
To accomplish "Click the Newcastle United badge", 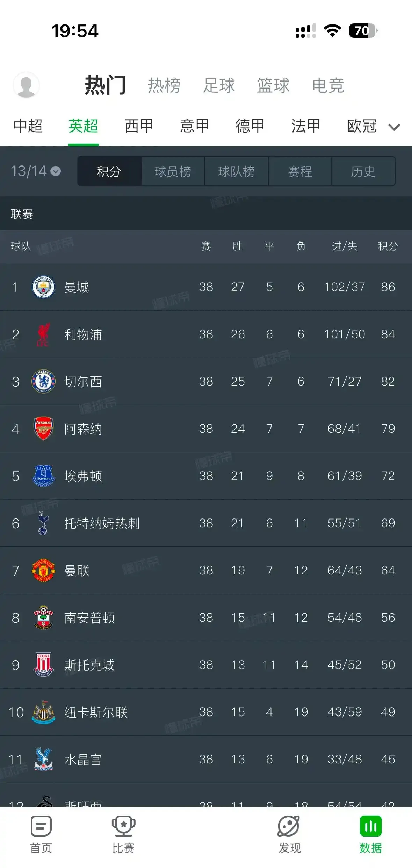I will click(x=43, y=712).
